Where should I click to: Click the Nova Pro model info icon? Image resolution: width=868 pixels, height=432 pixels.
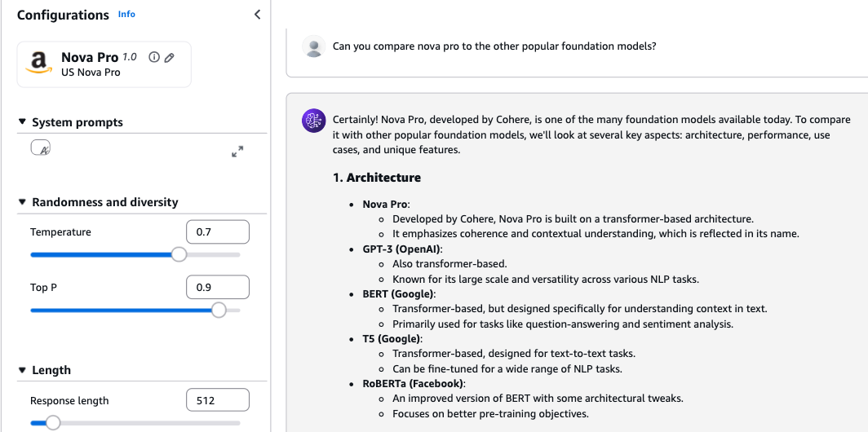pyautogui.click(x=154, y=57)
